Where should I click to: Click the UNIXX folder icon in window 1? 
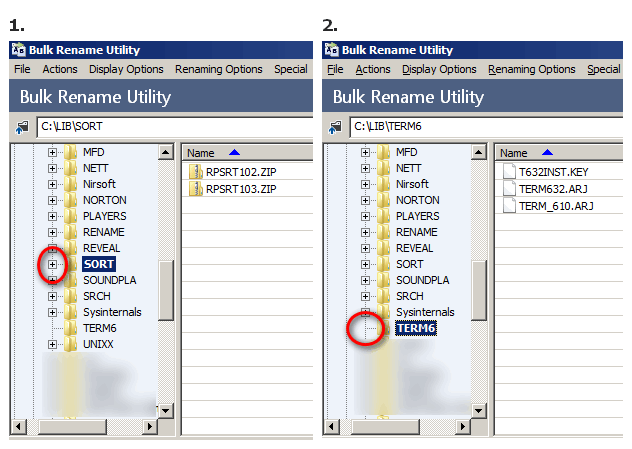click(x=71, y=345)
